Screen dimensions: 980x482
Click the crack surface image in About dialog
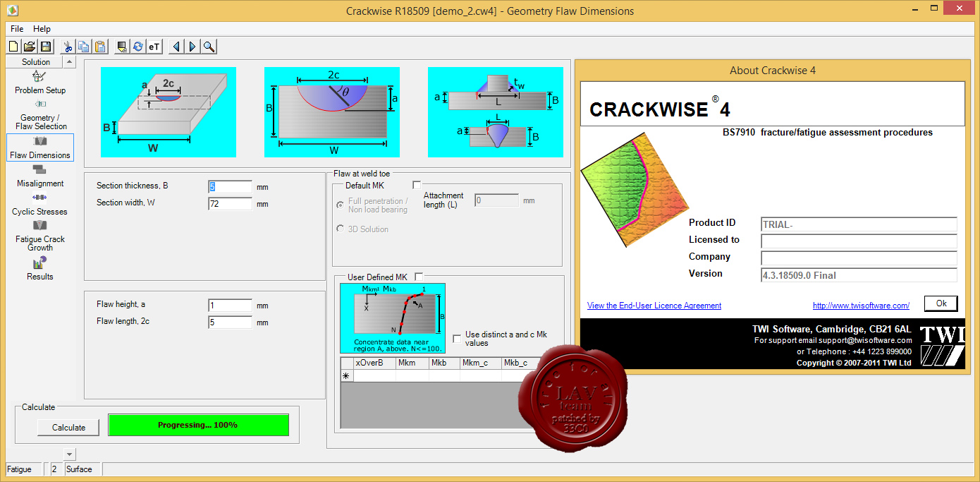click(634, 190)
